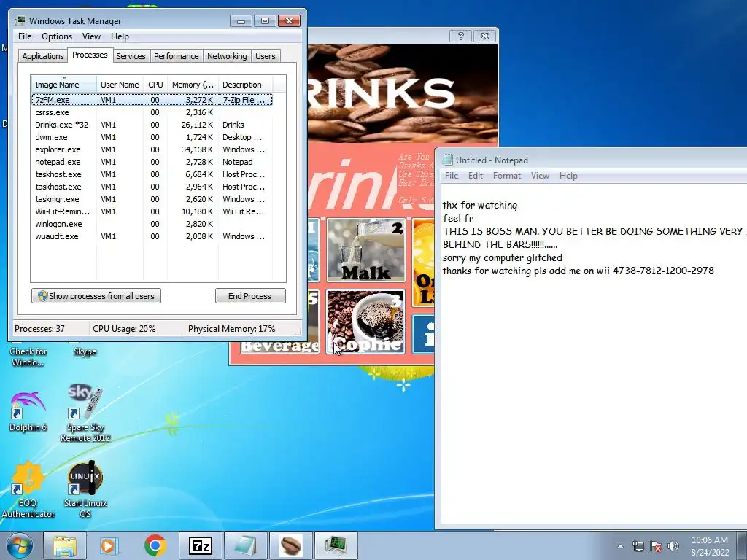The width and height of the screenshot is (747, 560).
Task: Open Notepad View menu
Action: (x=540, y=176)
